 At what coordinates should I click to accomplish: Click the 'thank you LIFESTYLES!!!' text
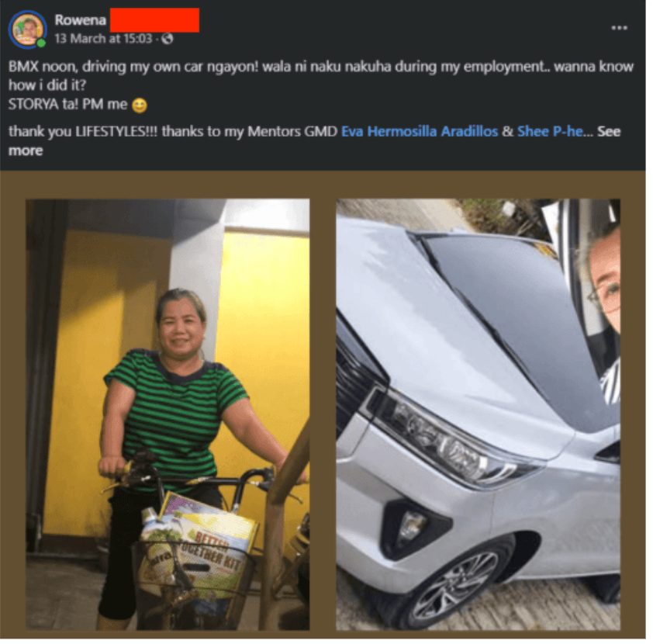83,132
